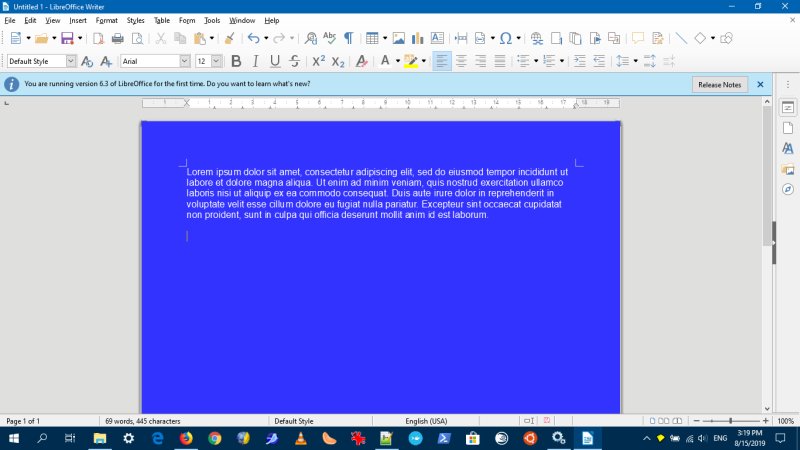Expand the Paragraph Style dropdown arrow
Image resolution: width=800 pixels, height=450 pixels.
70,61
